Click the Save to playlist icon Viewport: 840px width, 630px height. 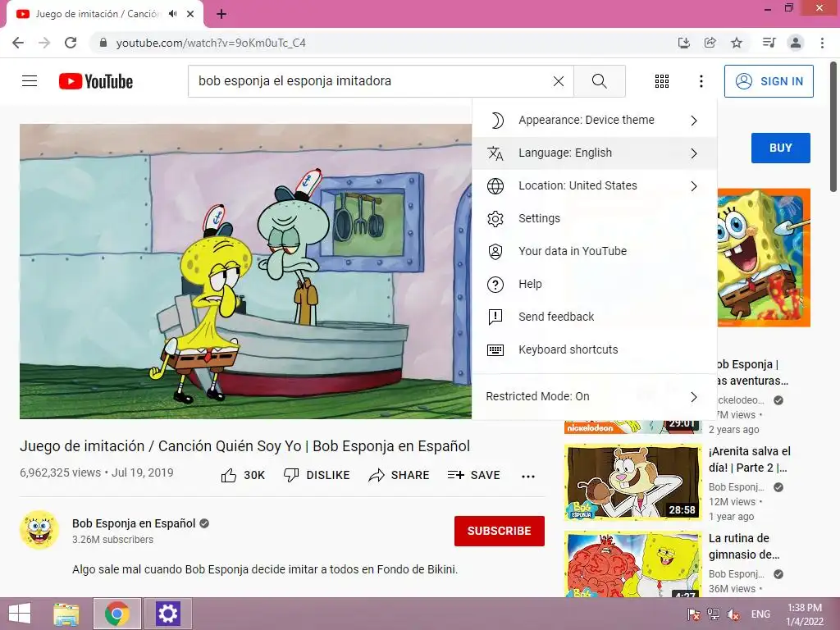coord(455,475)
